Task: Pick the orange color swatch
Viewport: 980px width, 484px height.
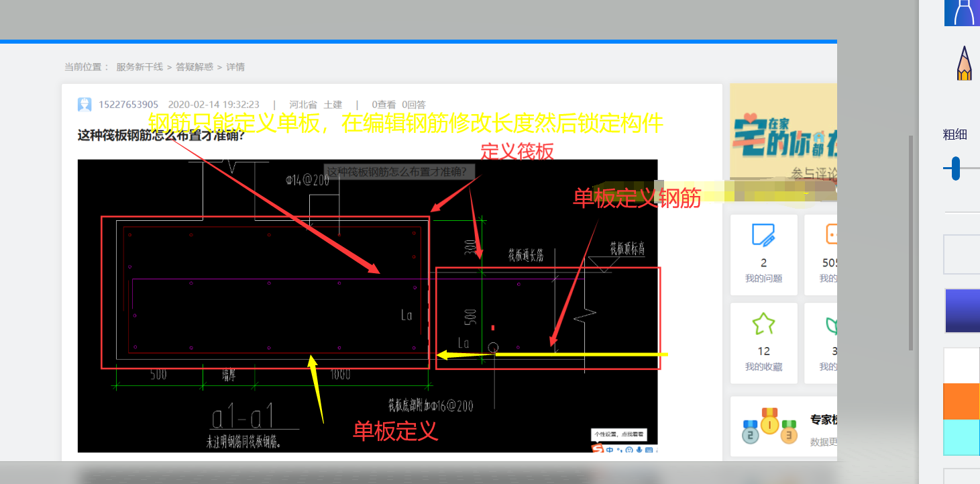Action: pyautogui.click(x=962, y=401)
